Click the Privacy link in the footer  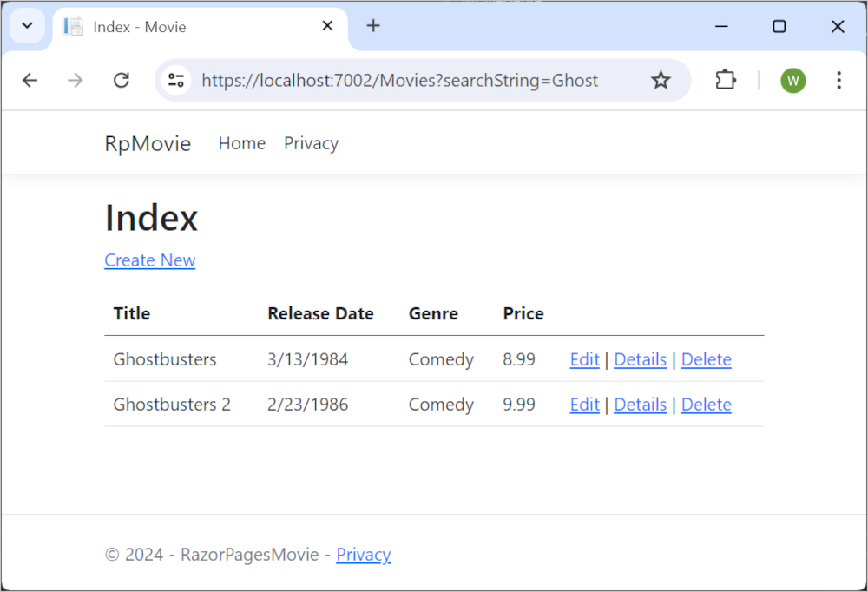364,554
